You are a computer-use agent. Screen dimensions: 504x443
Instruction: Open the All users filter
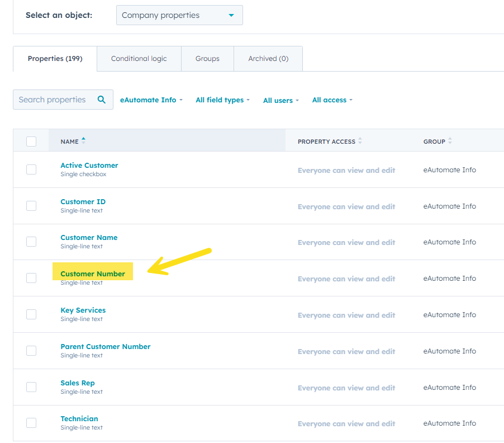pyautogui.click(x=281, y=100)
